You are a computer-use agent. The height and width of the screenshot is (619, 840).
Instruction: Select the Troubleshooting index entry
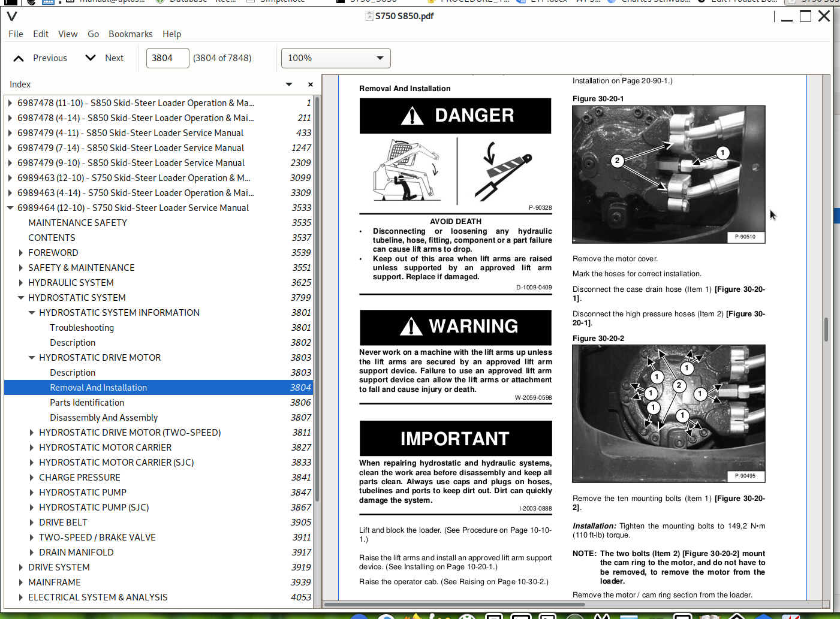coord(82,328)
